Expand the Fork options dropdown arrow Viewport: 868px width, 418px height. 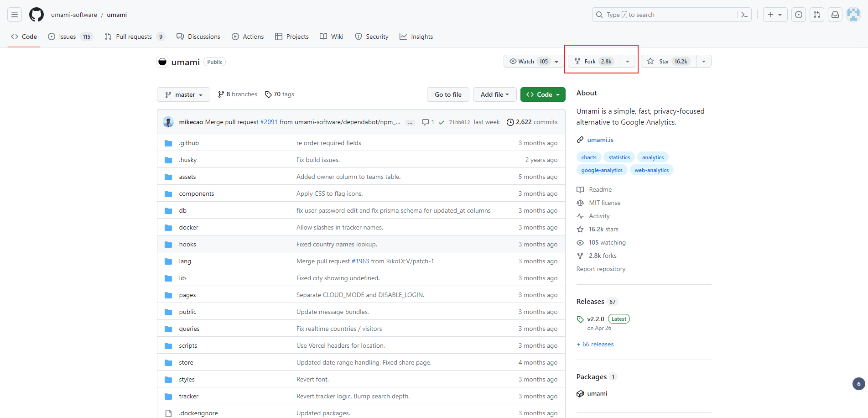[628, 61]
